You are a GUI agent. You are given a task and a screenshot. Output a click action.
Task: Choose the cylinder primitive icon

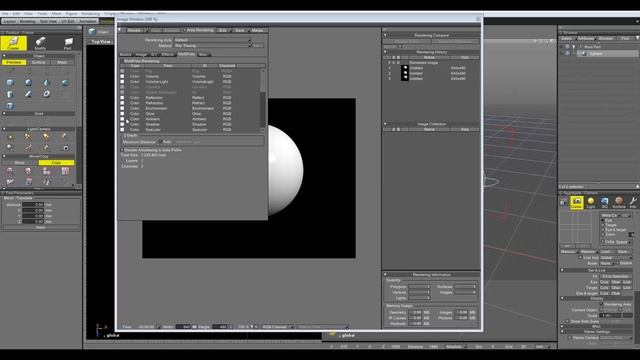pyautogui.click(x=10, y=94)
